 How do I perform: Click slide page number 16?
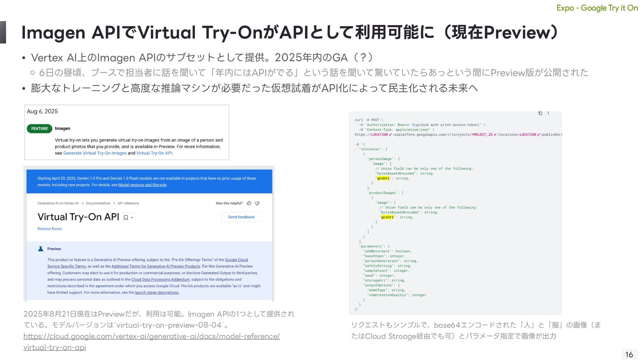[x=629, y=354]
